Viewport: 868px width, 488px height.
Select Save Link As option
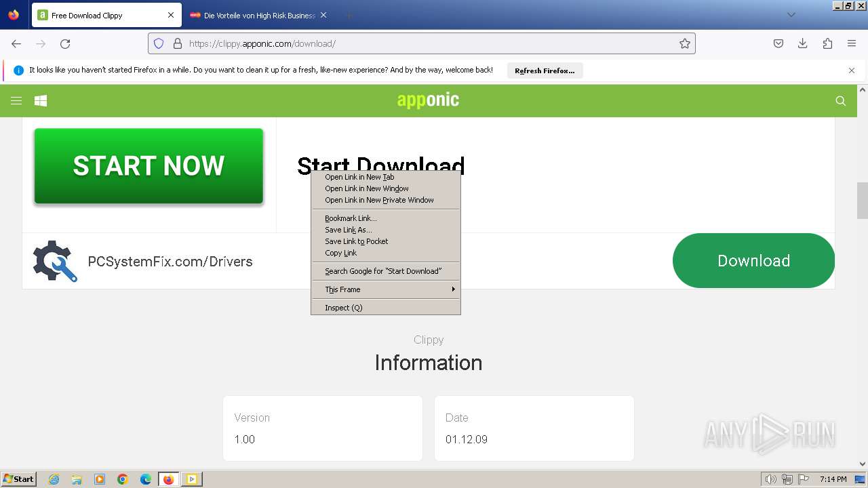(385, 230)
